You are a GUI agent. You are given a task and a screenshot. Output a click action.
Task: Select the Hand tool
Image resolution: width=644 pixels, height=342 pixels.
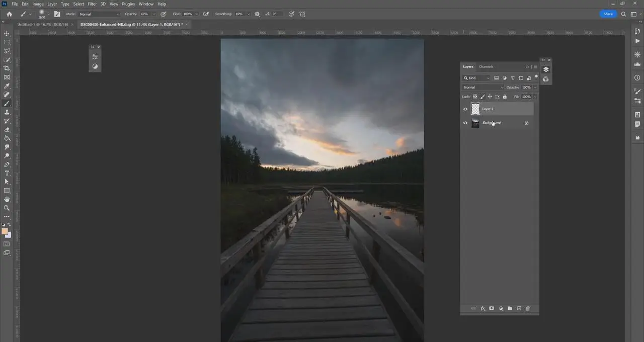7,199
